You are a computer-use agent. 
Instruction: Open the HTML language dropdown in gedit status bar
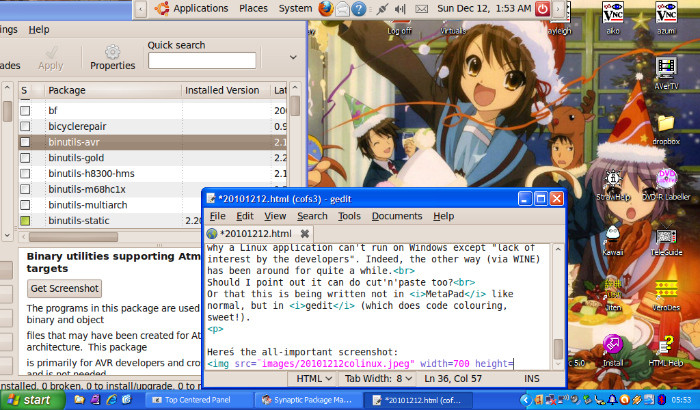click(x=314, y=378)
